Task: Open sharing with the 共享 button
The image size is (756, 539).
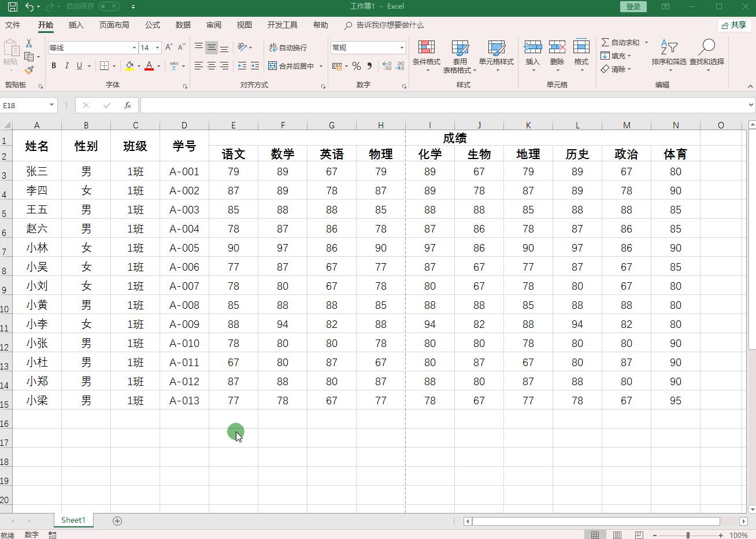Action: click(734, 25)
